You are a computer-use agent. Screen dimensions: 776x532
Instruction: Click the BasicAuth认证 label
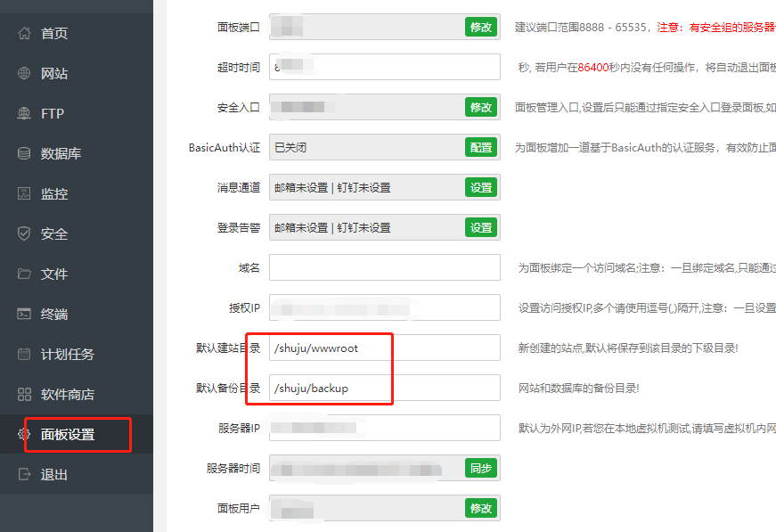(225, 147)
